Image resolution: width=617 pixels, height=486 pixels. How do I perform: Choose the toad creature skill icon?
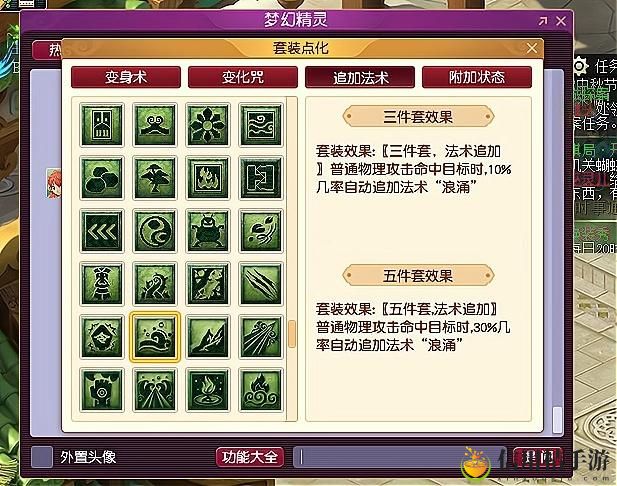208,230
